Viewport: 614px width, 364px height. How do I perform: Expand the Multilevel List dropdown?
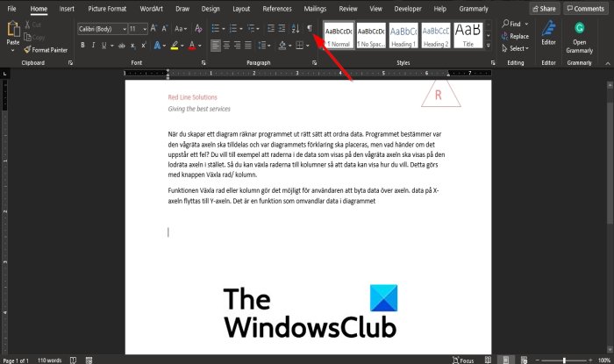click(258, 29)
